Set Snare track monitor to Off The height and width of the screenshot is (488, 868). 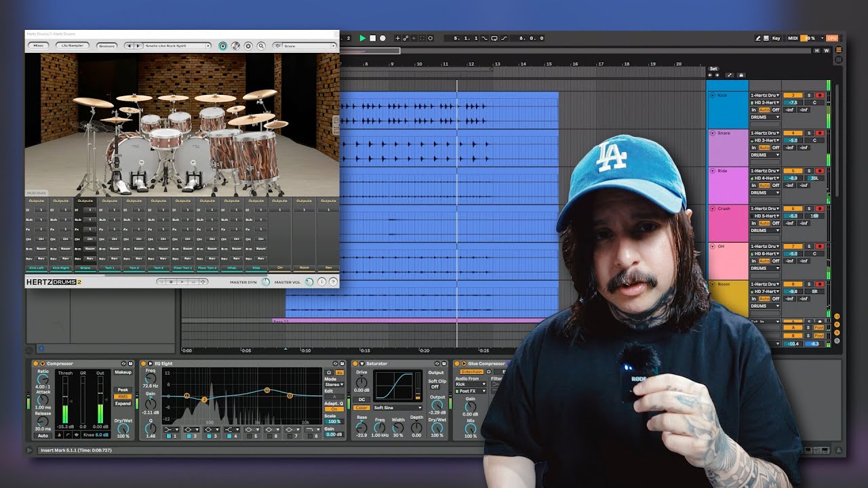coord(776,148)
